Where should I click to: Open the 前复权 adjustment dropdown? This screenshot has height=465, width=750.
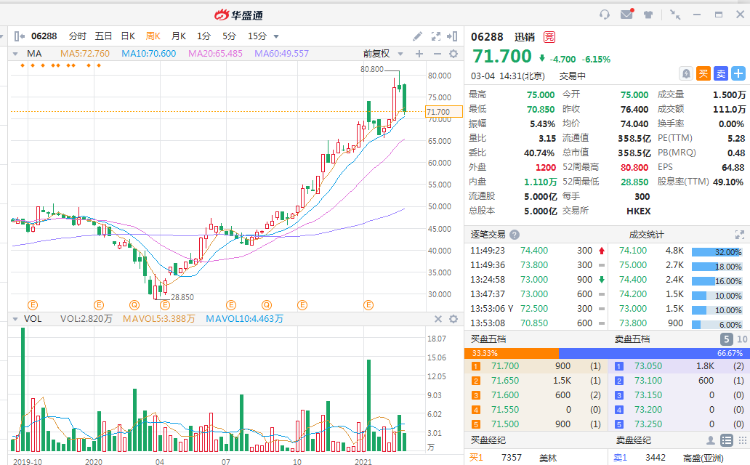tap(380, 53)
